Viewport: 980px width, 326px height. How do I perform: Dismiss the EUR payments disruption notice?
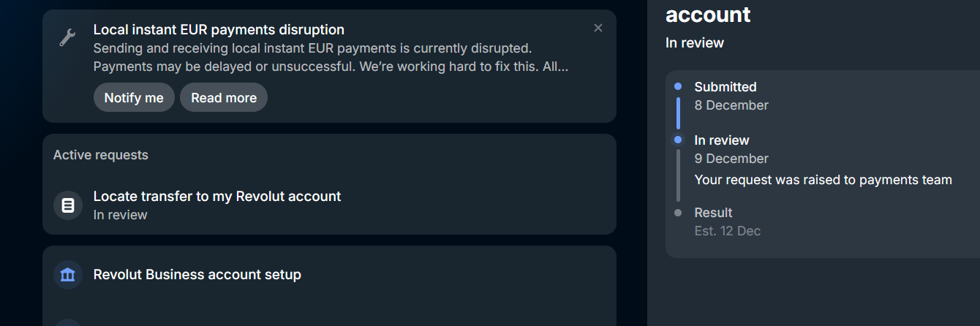598,28
